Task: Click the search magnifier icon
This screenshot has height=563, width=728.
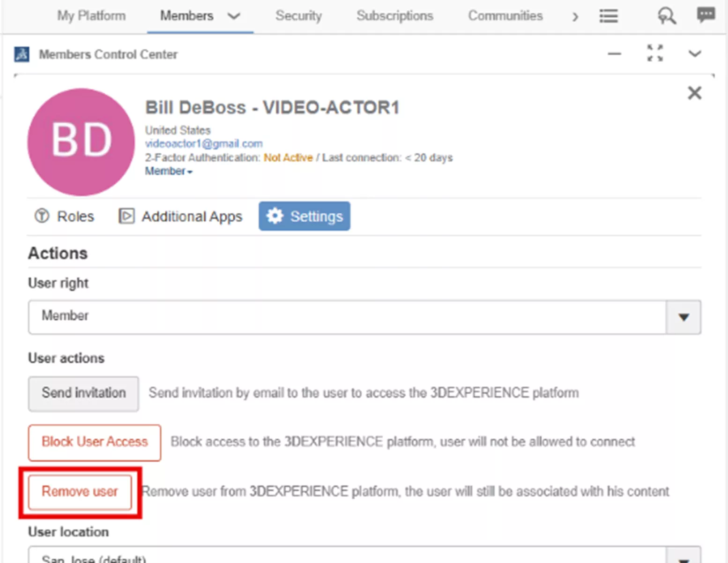Action: click(x=666, y=16)
